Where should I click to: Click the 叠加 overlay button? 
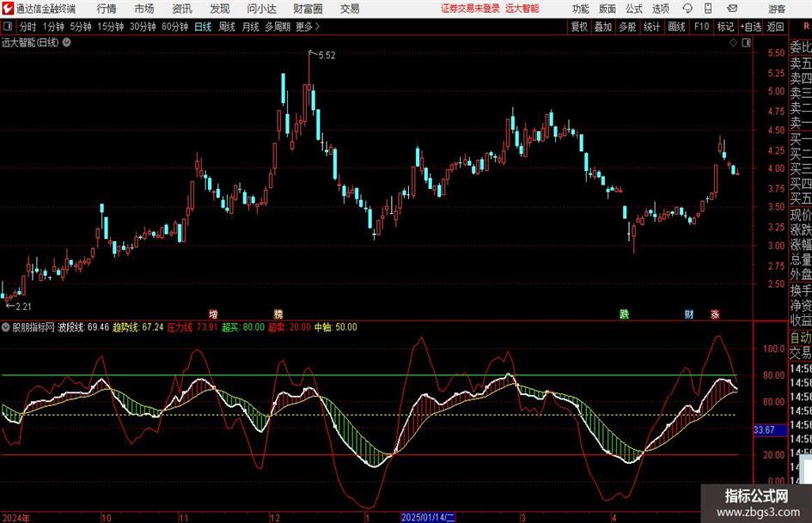point(603,27)
